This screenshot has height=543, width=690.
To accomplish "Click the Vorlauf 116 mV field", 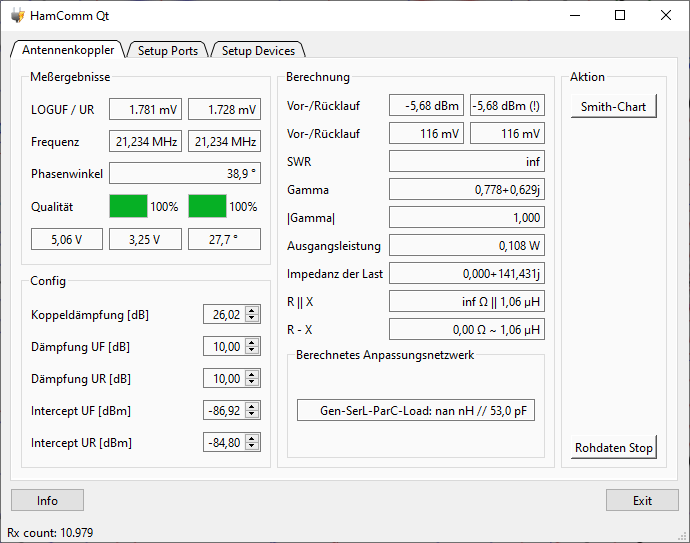I will (x=426, y=133).
